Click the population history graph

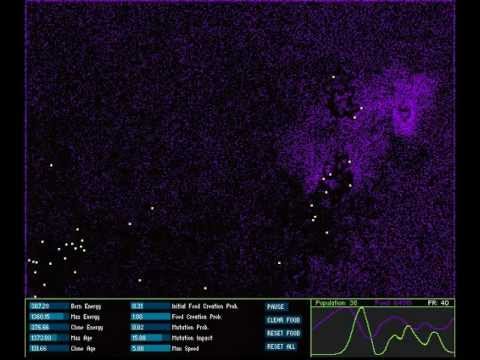(x=383, y=331)
